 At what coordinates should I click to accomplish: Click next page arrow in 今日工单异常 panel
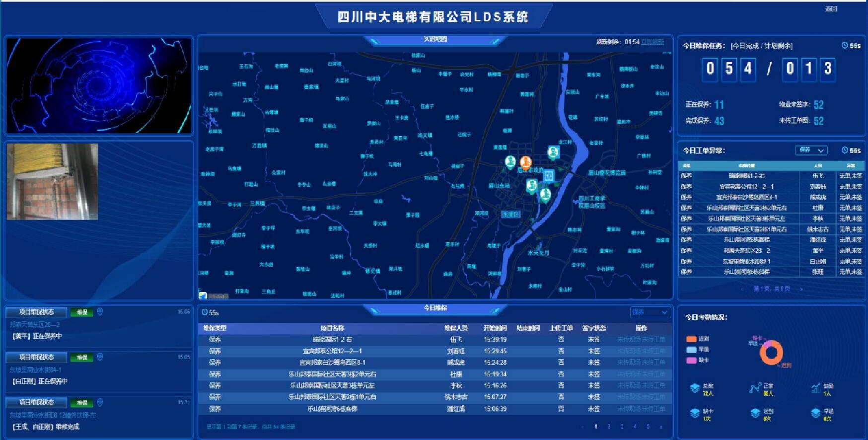click(x=801, y=289)
